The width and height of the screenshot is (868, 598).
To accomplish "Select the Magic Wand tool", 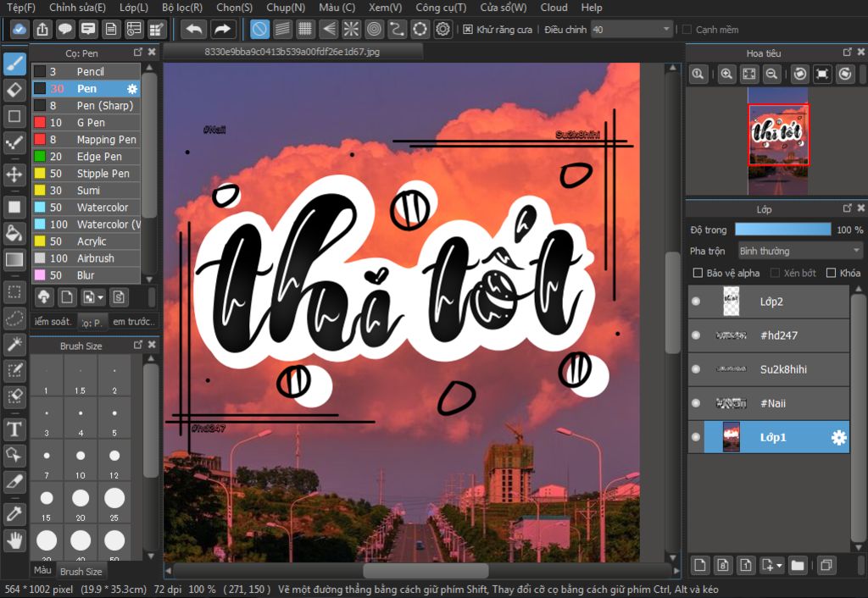I will [x=14, y=344].
